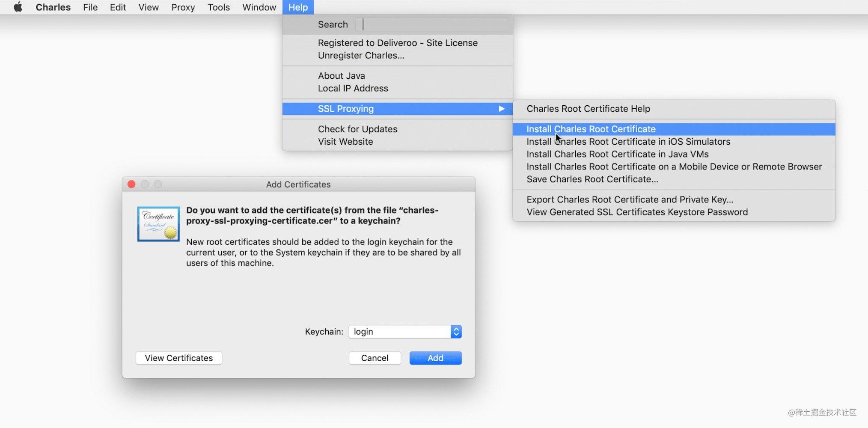The image size is (868, 428).
Task: Choose Check for Updates
Action: [398, 129]
